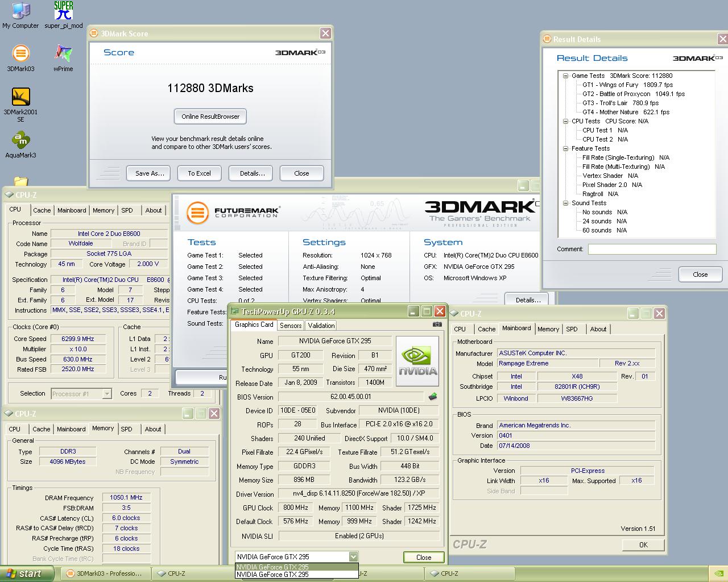This screenshot has height=582, width=728.
Task: Select the Pixel Shader 2.0 tree row
Action: [612, 185]
